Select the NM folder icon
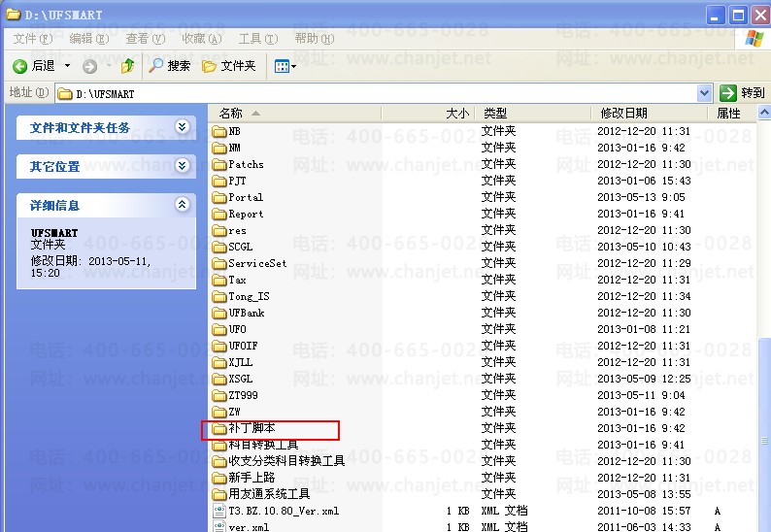This screenshot has height=532, width=771. pos(219,148)
